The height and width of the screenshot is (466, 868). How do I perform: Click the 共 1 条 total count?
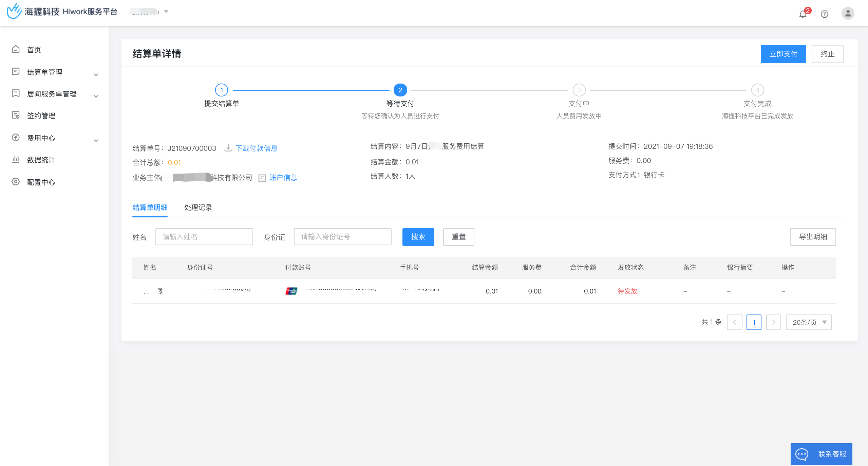pyautogui.click(x=711, y=322)
